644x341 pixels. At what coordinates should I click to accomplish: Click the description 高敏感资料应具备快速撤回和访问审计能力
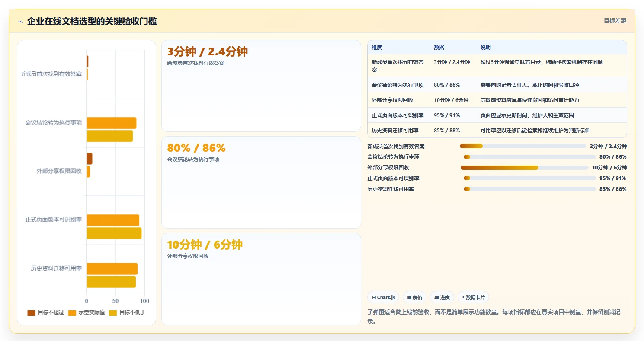pos(530,100)
